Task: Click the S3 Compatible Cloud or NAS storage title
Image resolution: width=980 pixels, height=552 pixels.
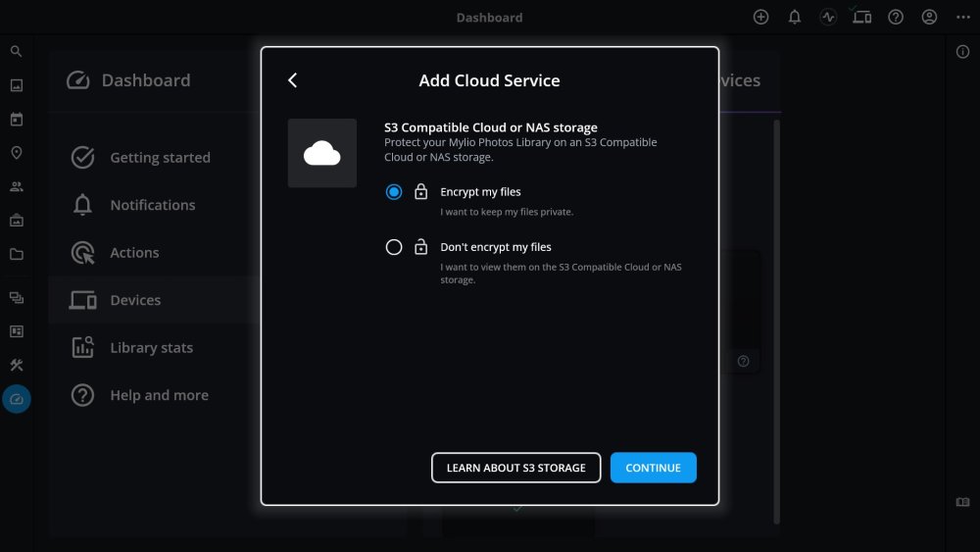Action: pyautogui.click(x=491, y=126)
